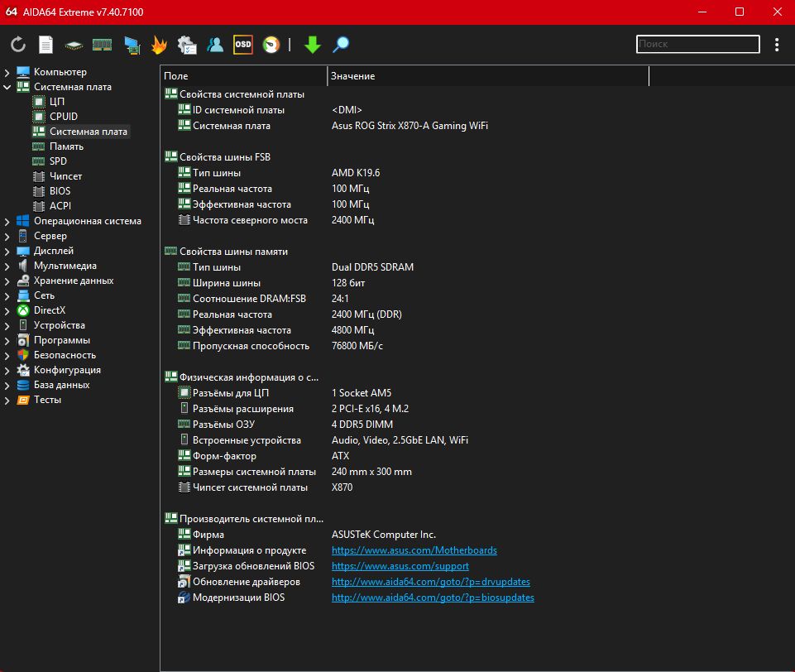Expand the Операционная система node
Screen dimensions: 795x672
[x=7, y=222]
